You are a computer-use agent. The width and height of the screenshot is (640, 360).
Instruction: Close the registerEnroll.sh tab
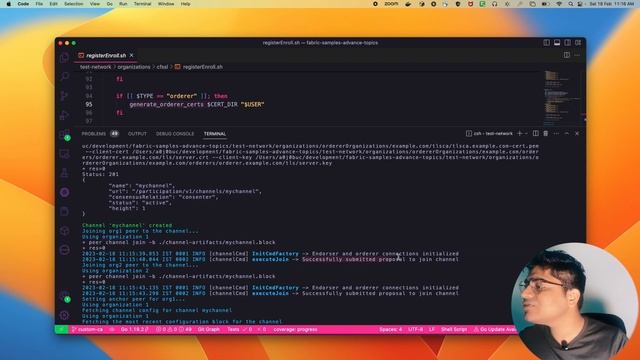pyautogui.click(x=131, y=55)
